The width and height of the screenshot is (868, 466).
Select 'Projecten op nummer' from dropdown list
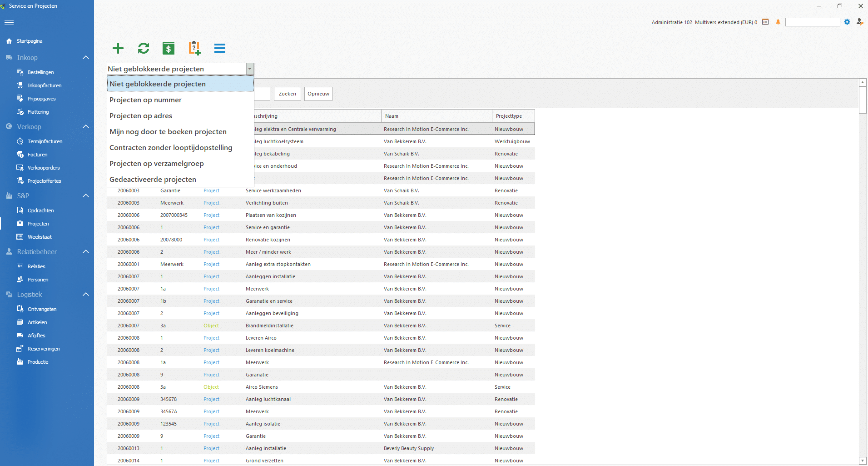[x=145, y=100]
